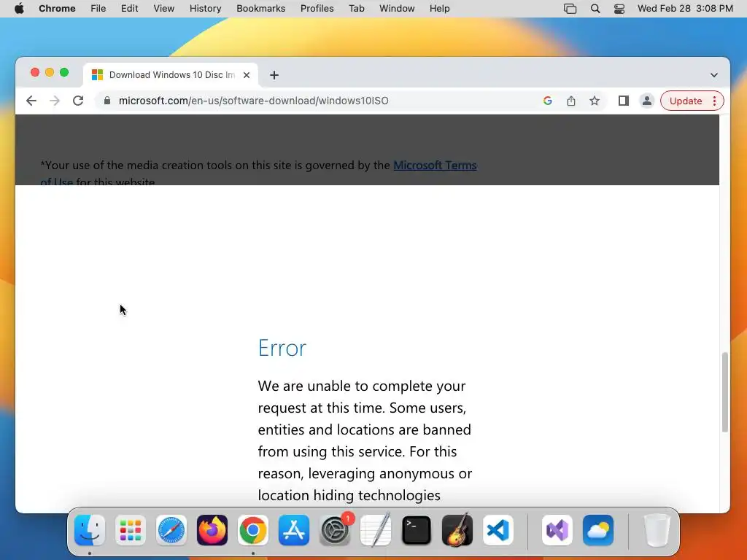This screenshot has width=747, height=560.
Task: Open the Profiles menu
Action: click(x=317, y=8)
